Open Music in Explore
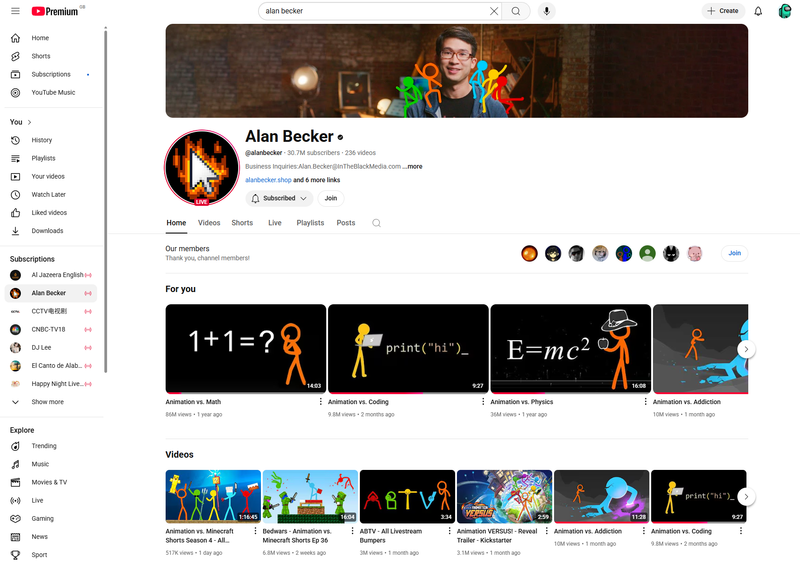Image resolution: width=800 pixels, height=565 pixels. pos(51,464)
